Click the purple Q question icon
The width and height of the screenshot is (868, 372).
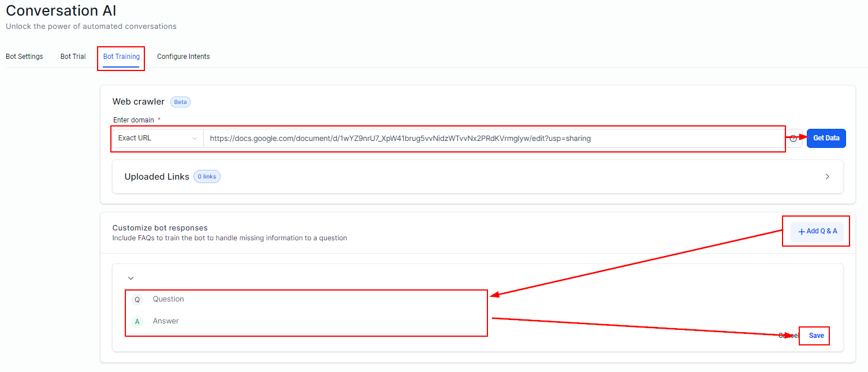(137, 300)
